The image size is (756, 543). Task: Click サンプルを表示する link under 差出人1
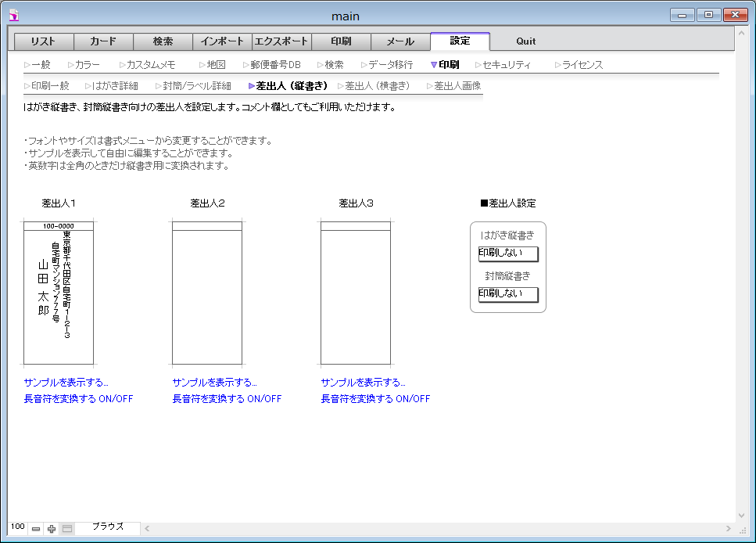pyautogui.click(x=66, y=383)
